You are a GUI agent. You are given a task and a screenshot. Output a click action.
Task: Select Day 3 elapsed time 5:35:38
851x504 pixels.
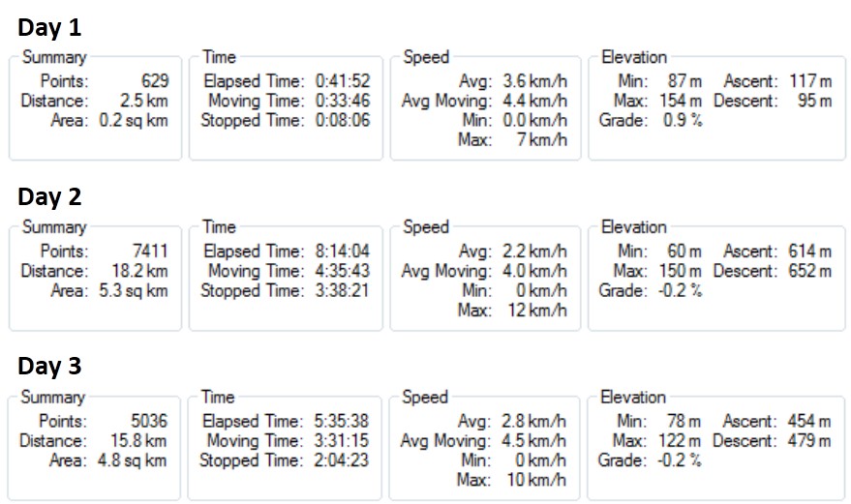click(x=340, y=421)
